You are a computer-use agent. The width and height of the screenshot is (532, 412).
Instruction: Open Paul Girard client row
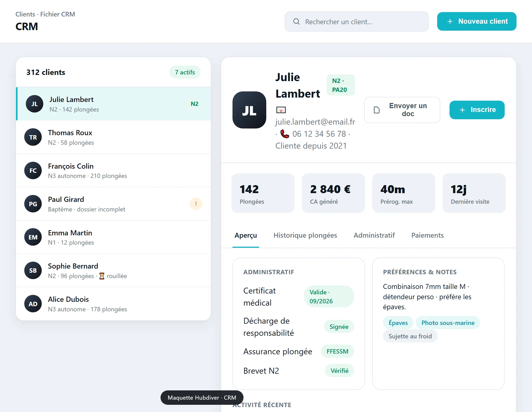click(113, 204)
